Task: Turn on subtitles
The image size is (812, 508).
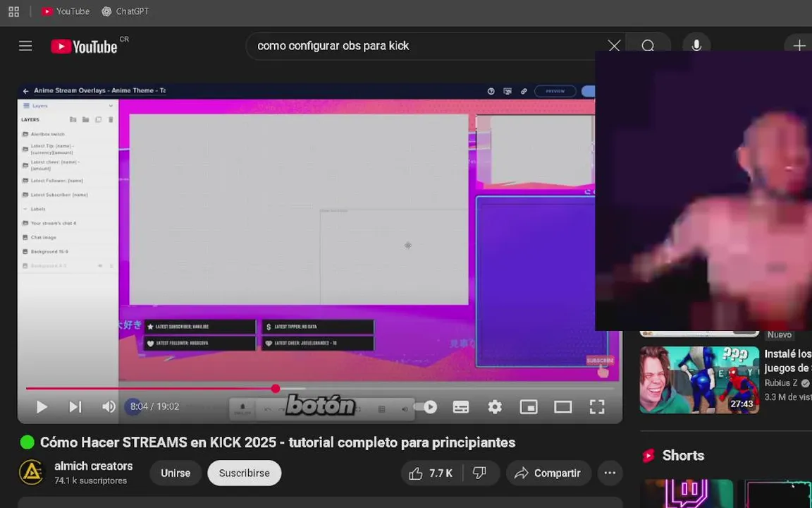Action: coord(461,407)
